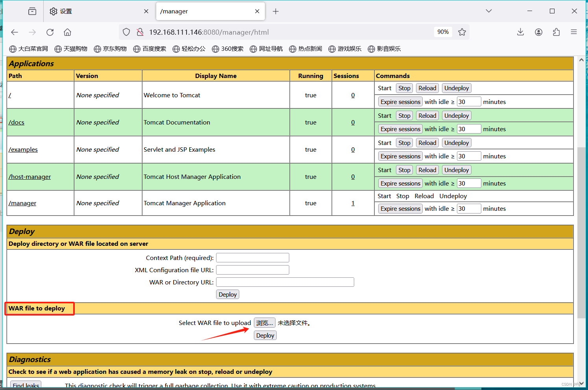The height and width of the screenshot is (390, 588).
Task: Expand the list all tabs chevron
Action: pos(489,11)
